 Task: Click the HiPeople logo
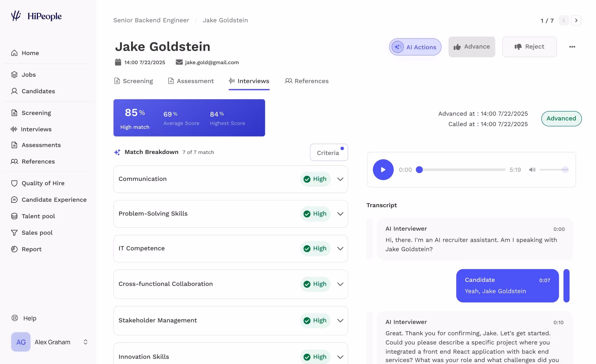coord(36,16)
